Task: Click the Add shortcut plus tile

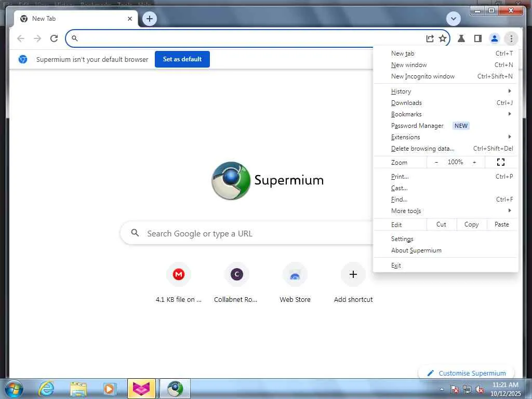Action: [353, 282]
